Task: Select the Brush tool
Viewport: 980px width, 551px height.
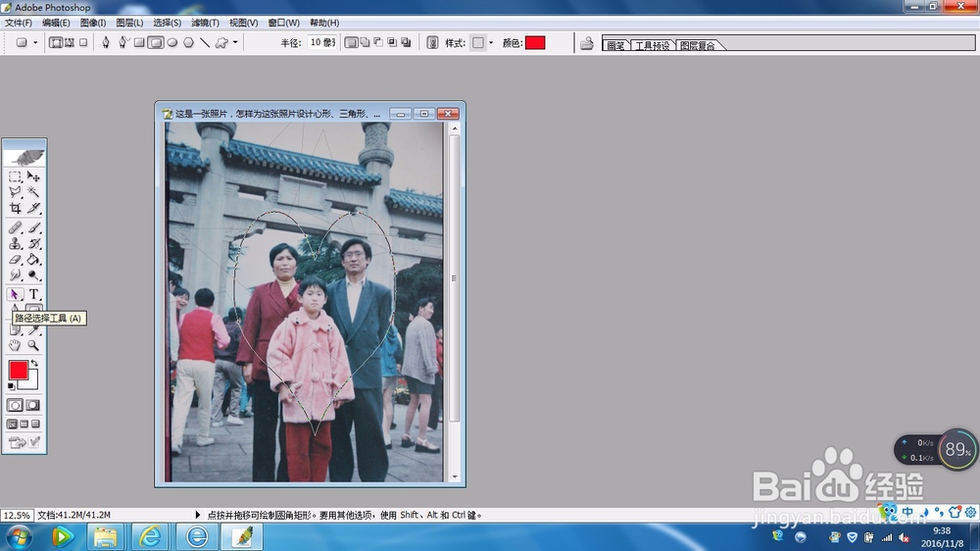Action: coord(33,227)
